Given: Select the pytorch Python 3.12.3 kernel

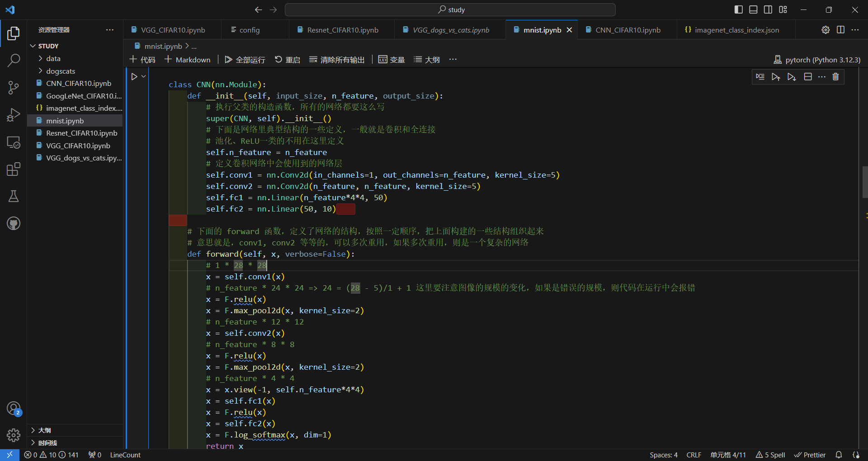Looking at the screenshot, I should [x=817, y=60].
